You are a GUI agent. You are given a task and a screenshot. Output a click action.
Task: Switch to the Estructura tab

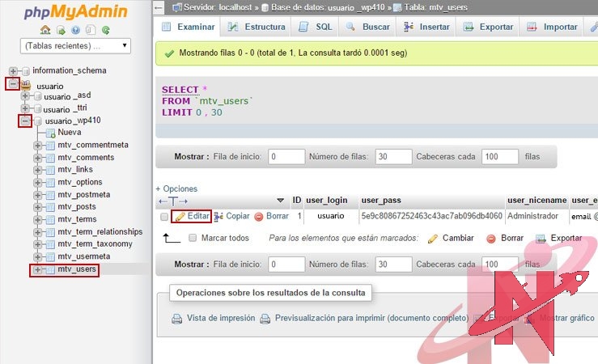[257, 27]
